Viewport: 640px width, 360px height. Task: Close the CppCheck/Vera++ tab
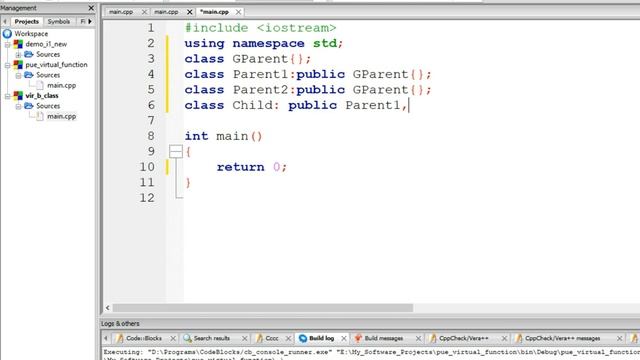click(x=504, y=338)
